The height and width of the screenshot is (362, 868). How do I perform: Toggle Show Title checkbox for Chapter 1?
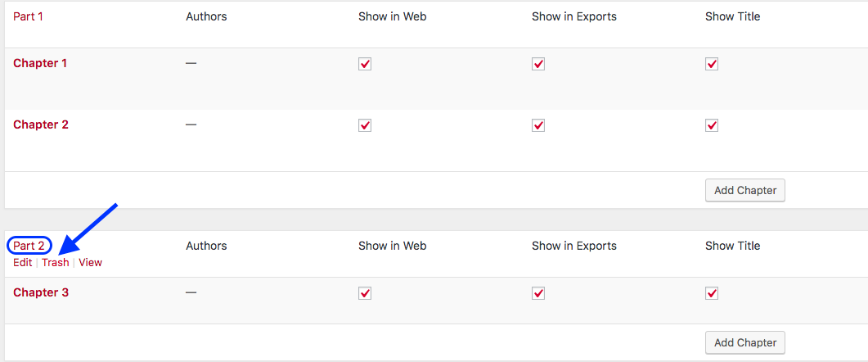coord(712,65)
